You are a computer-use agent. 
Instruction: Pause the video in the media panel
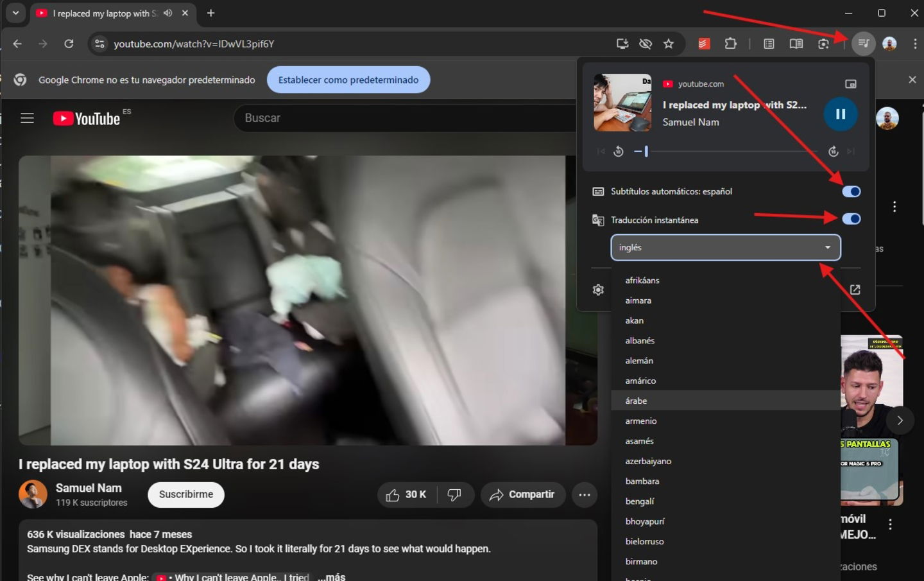[x=840, y=114]
